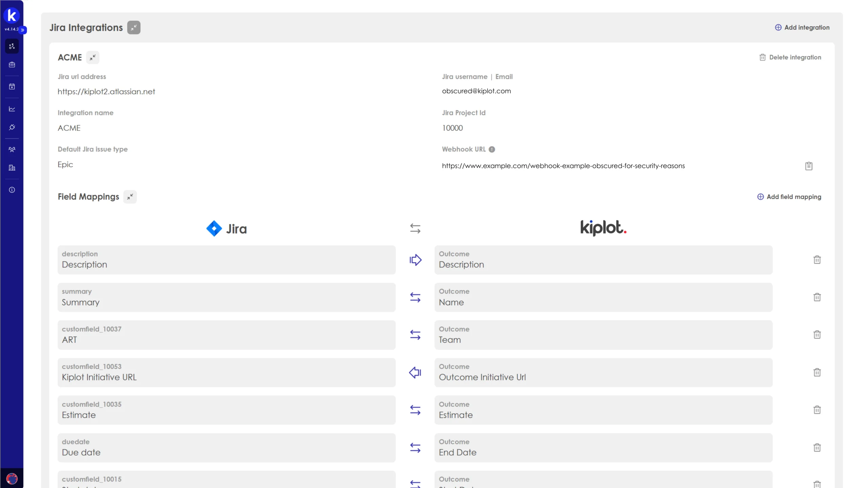The height and width of the screenshot is (488, 868).
Task: Open the plug connector icon in sidebar
Action: (x=12, y=127)
